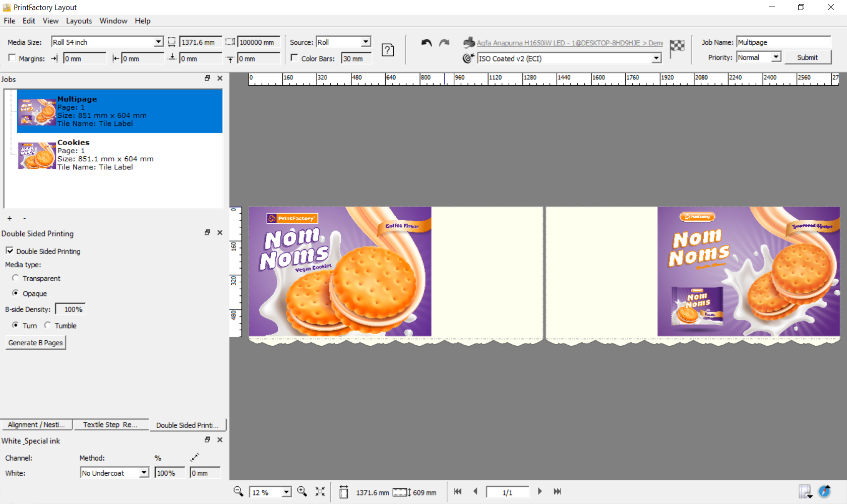Open the Agfa Anapurna printer link
847x504 pixels.
(570, 43)
